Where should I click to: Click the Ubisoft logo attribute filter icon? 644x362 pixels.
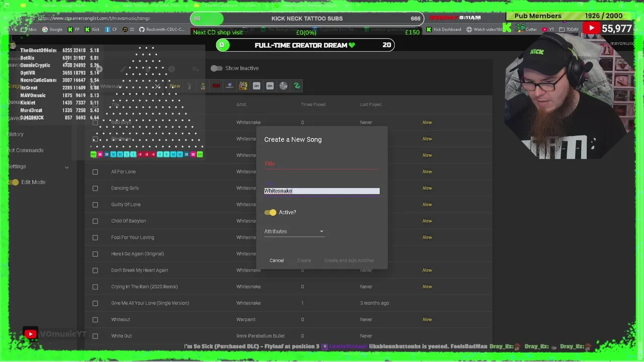tap(229, 86)
